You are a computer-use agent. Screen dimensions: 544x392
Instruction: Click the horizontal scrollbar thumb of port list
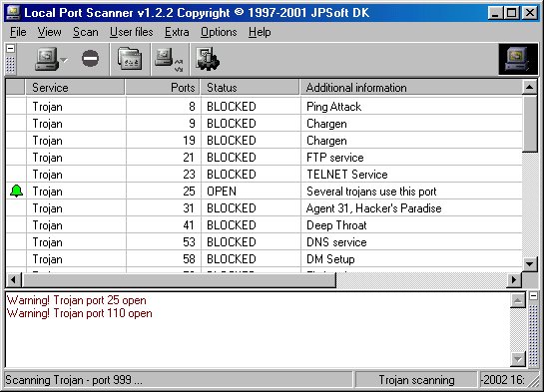179,279
